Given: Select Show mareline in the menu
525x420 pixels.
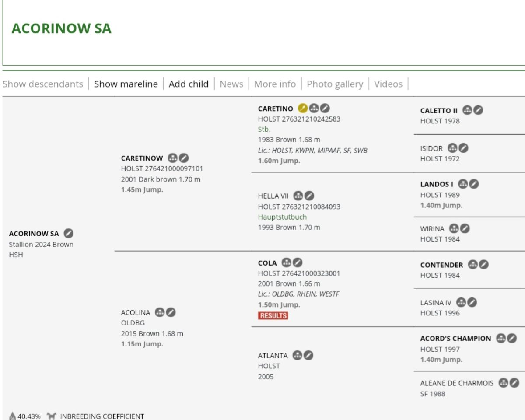Looking at the screenshot, I should click(x=126, y=84).
